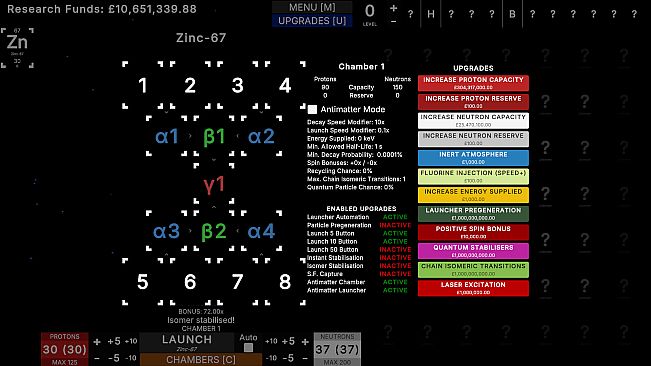Open the Hydrogen (H) element slot
Screen dimensions: 651x366
[x=431, y=14]
